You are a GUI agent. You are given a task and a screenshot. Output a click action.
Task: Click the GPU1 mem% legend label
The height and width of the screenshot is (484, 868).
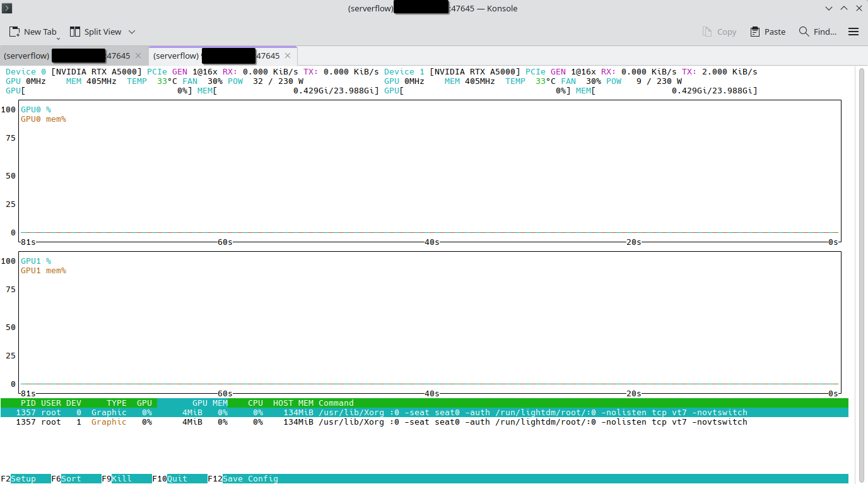tap(44, 271)
